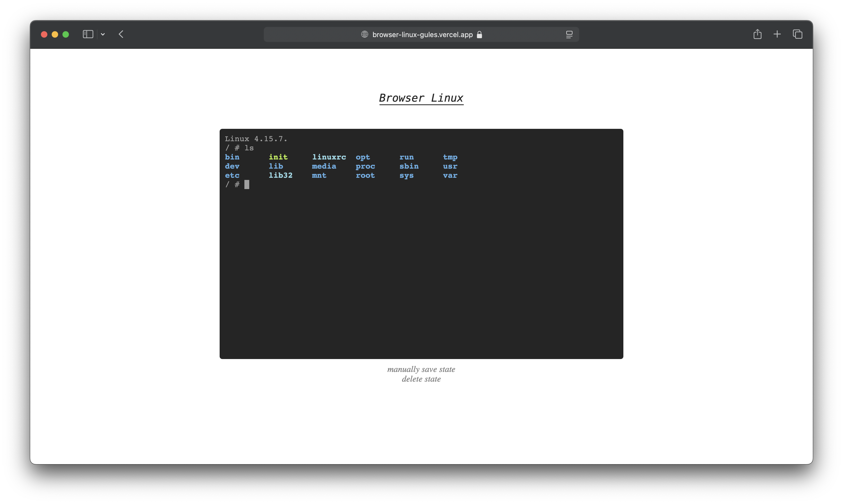The height and width of the screenshot is (504, 843).
Task: Click the green init entry in terminal
Action: point(278,157)
